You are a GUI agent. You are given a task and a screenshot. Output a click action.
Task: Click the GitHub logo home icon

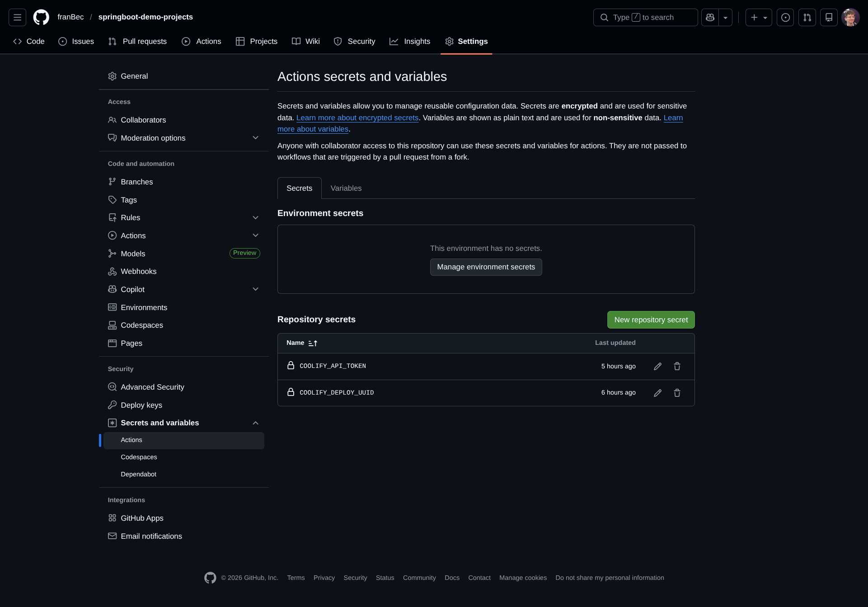tap(41, 17)
